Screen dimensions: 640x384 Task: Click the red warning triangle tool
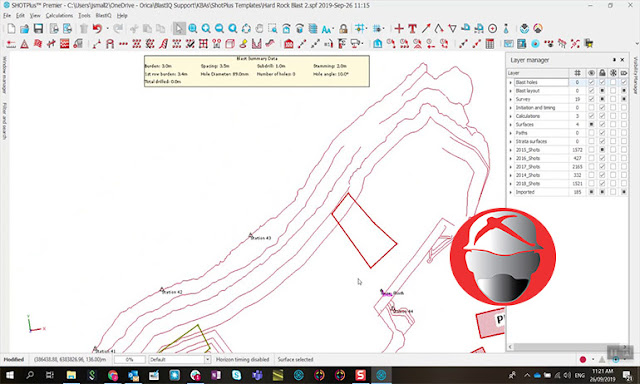click(24, 44)
